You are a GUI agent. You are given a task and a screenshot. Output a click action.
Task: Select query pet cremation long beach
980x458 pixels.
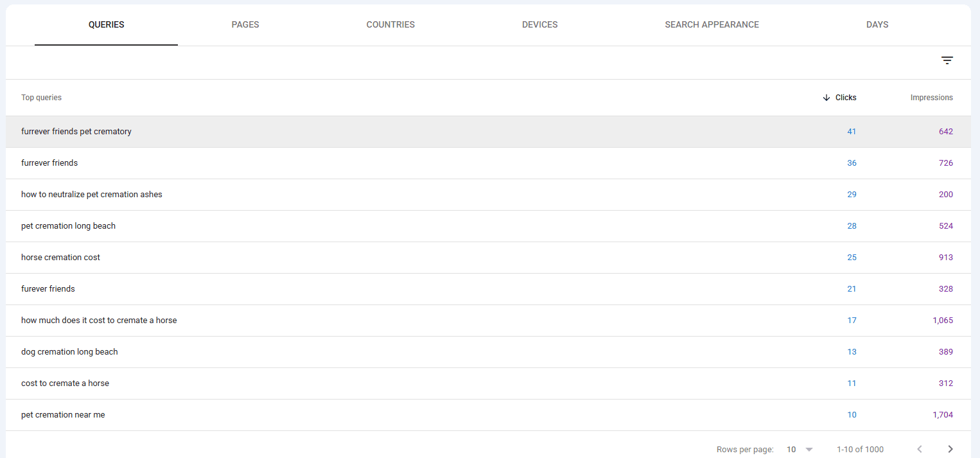[69, 226]
